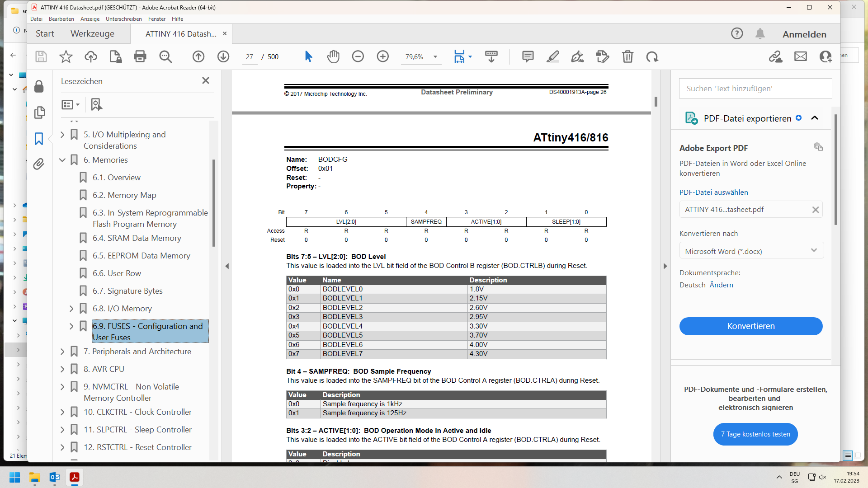Open Windows Start menu in taskbar
The height and width of the screenshot is (488, 868).
tap(15, 477)
